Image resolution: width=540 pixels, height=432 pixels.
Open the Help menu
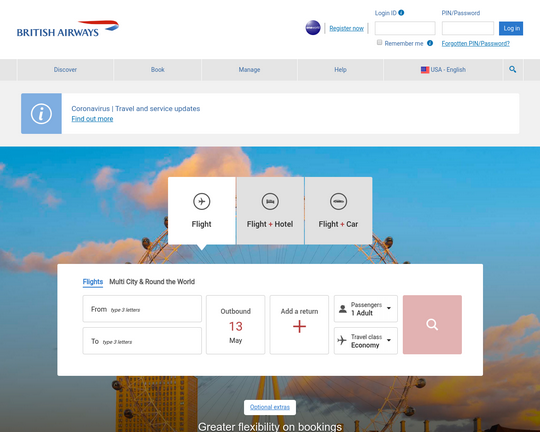pyautogui.click(x=340, y=70)
